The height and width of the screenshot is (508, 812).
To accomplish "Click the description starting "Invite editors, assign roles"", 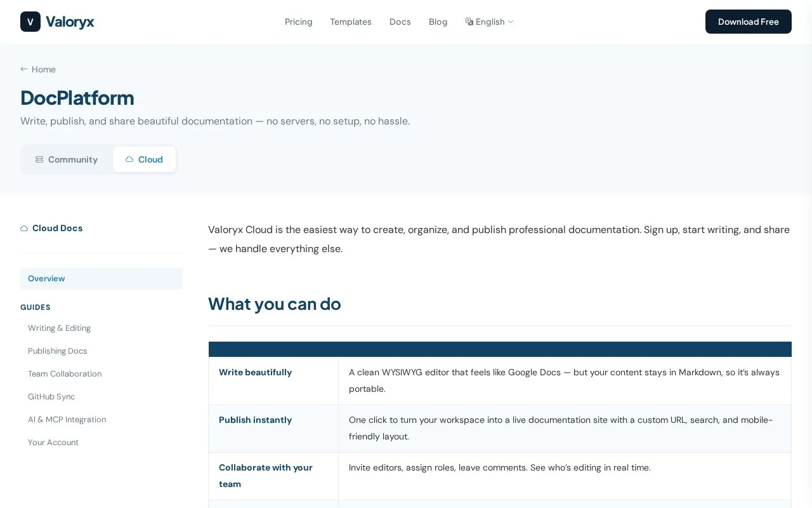I will 500,467.
